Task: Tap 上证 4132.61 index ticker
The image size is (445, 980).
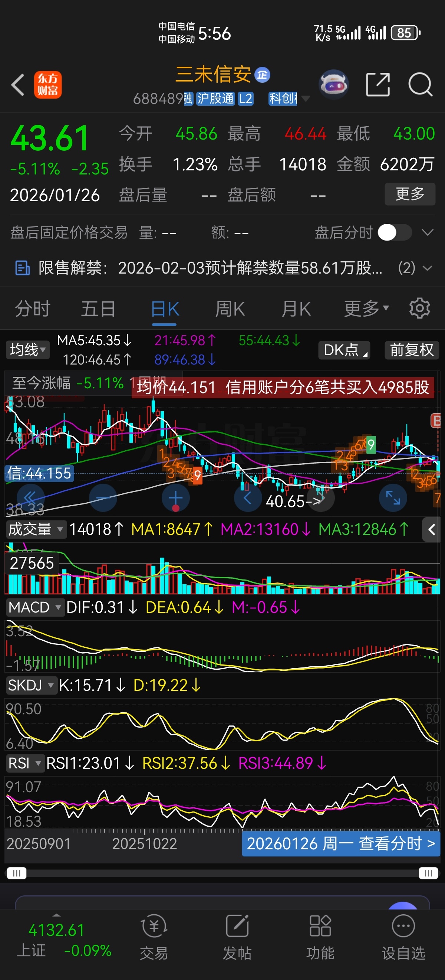Action: coord(64,940)
